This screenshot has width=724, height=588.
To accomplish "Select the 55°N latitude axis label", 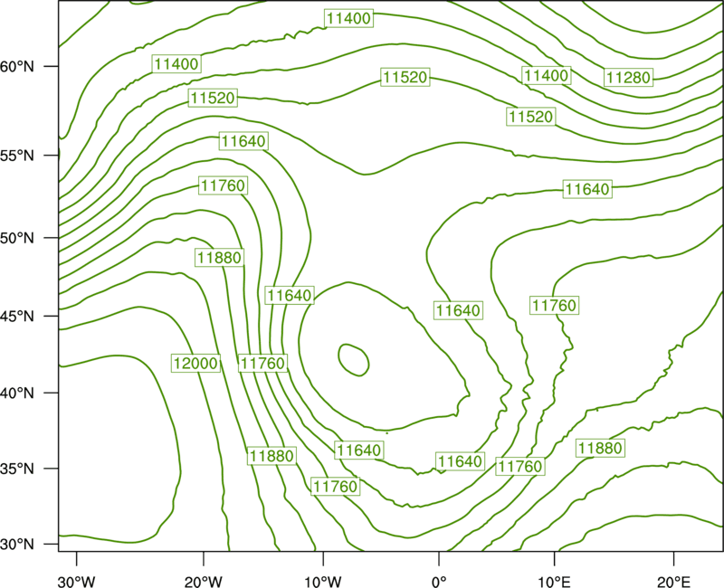I will pos(17,156).
